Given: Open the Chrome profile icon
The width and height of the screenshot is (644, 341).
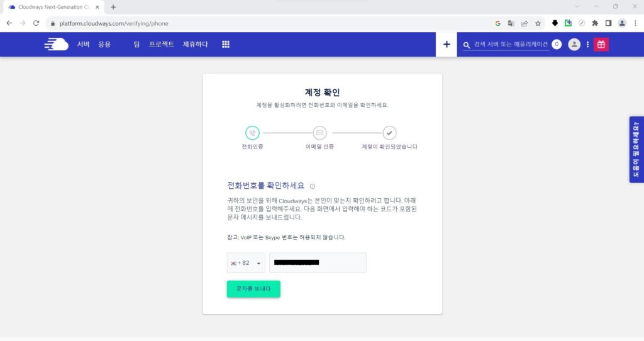Looking at the screenshot, I should [622, 23].
